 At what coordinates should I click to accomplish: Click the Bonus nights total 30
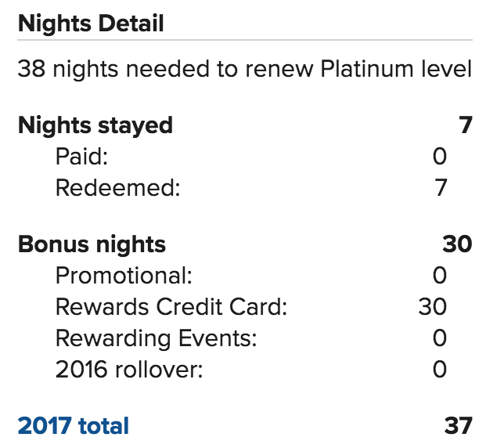click(x=458, y=244)
